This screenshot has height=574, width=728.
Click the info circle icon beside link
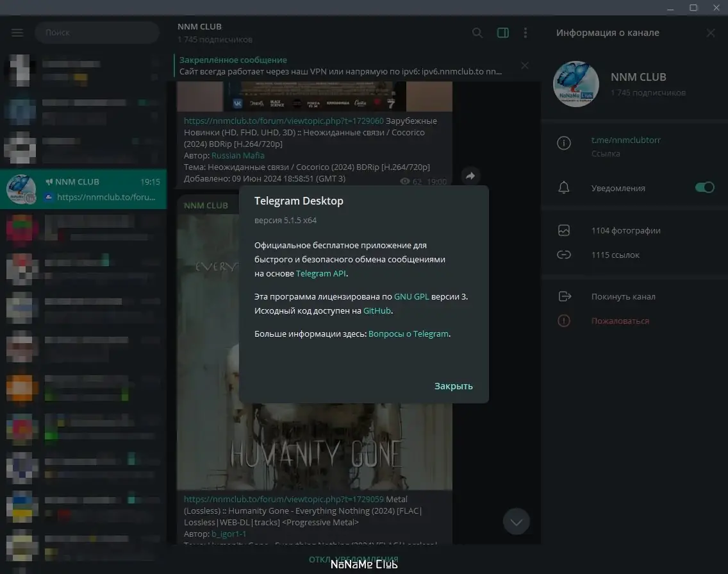coord(564,142)
